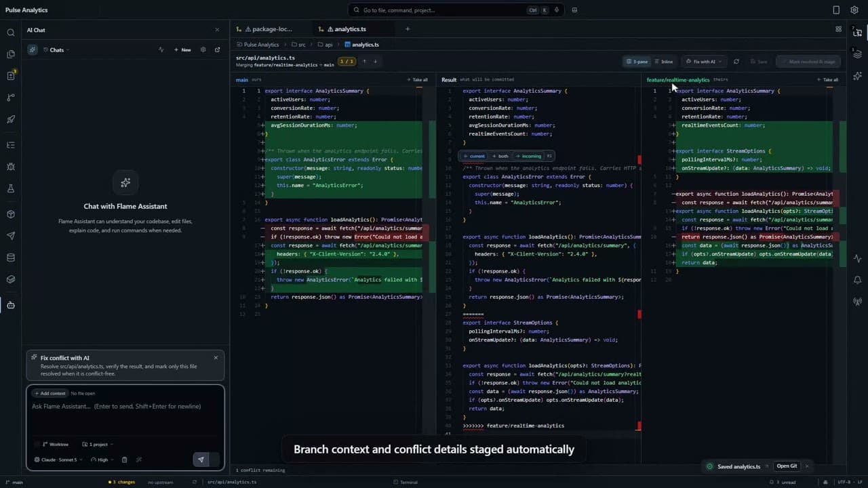Click the src breadcrumb
Screen dimensions: 868x488
click(298, 45)
